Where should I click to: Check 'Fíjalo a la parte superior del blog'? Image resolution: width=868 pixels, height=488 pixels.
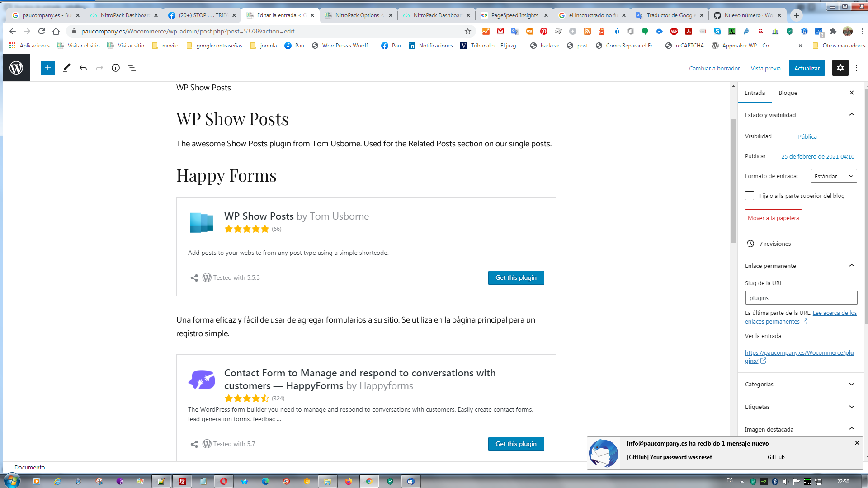click(x=750, y=196)
